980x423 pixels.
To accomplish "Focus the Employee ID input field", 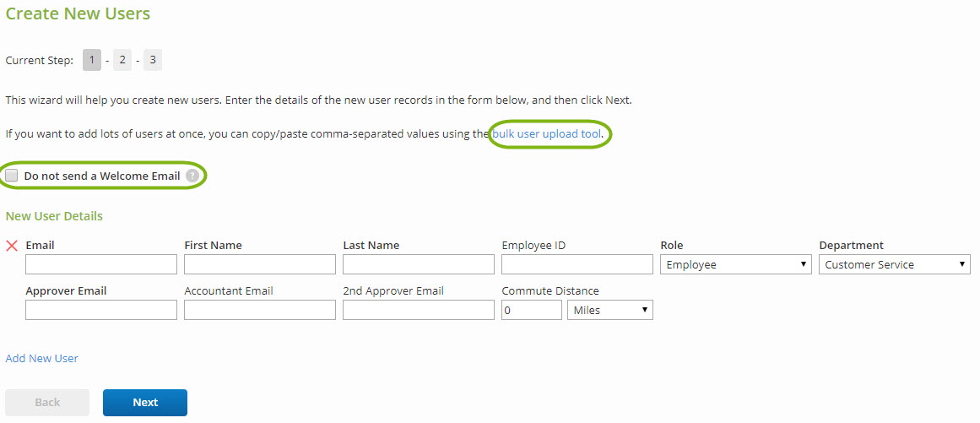I will (577, 264).
